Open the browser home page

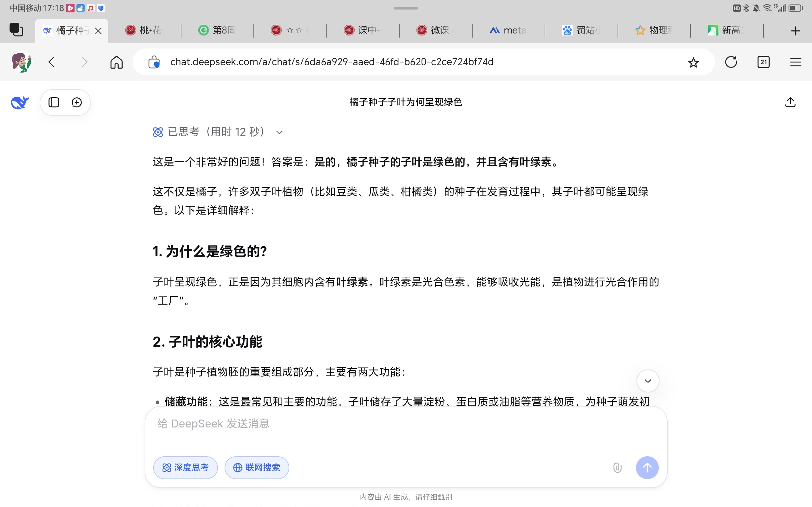[x=116, y=62]
